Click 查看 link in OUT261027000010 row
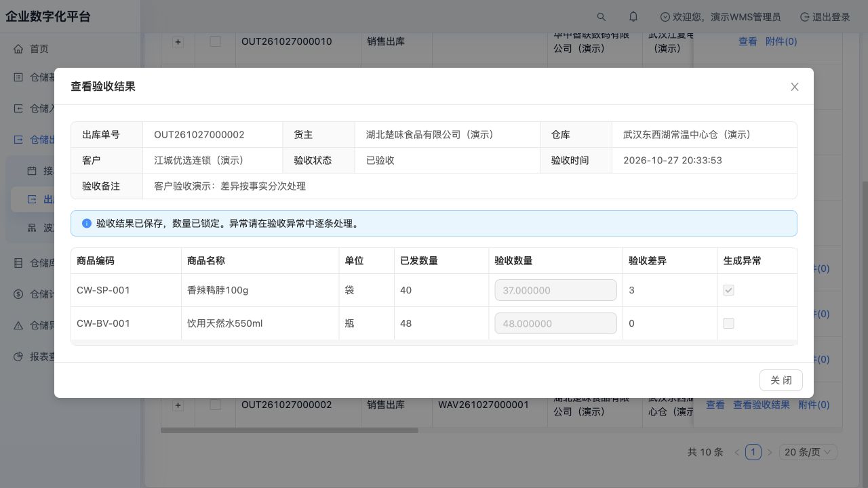 pyautogui.click(x=748, y=41)
